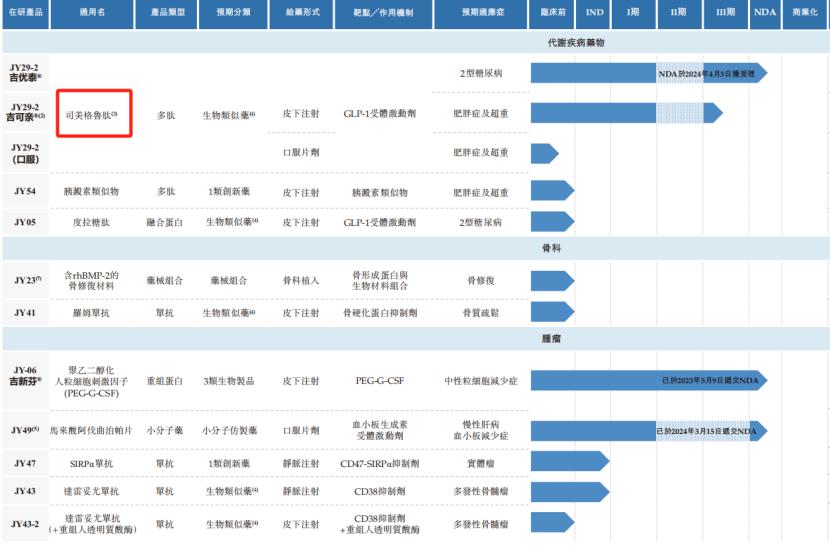Select the 商業化 stage column header
This screenshot has width=830, height=546.
(805, 14)
